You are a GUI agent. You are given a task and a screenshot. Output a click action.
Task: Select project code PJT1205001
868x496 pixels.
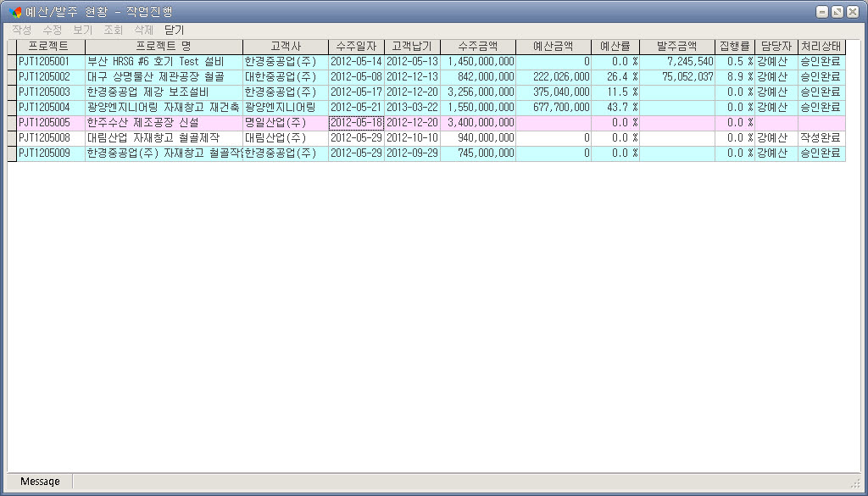click(51, 61)
